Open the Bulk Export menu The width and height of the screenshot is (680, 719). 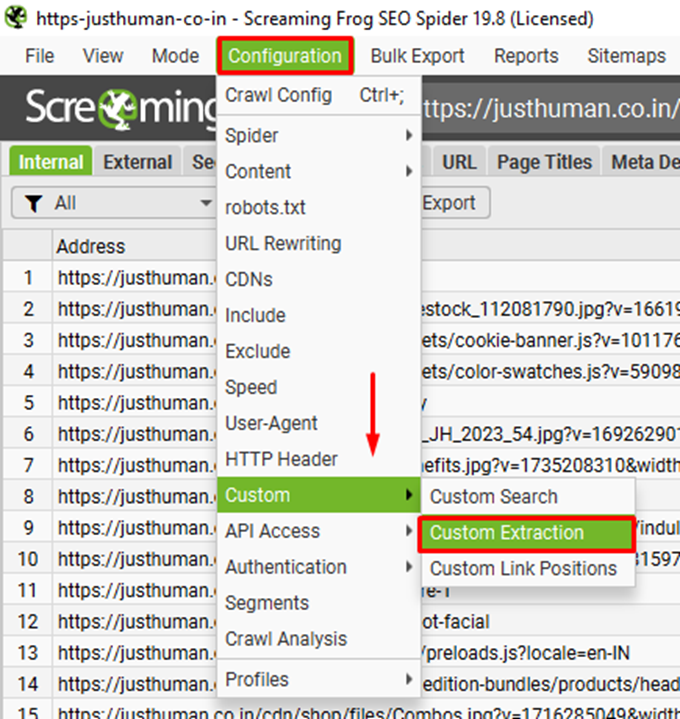click(x=417, y=56)
